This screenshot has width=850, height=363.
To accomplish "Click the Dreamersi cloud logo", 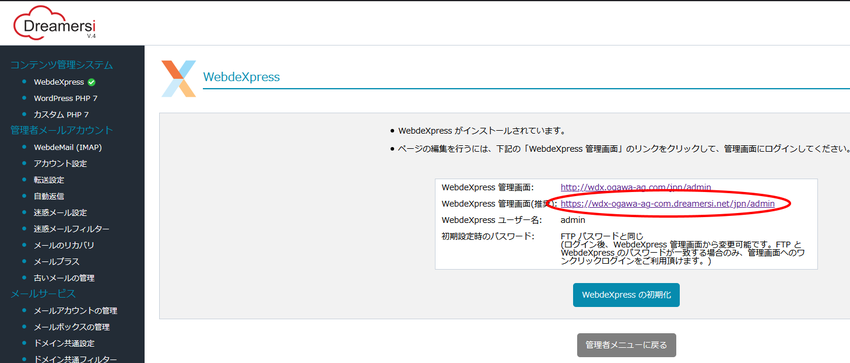I will [x=54, y=23].
